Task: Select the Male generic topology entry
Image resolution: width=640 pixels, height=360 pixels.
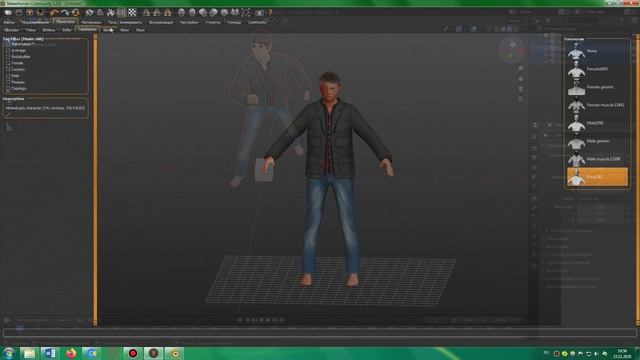Action: [598, 141]
